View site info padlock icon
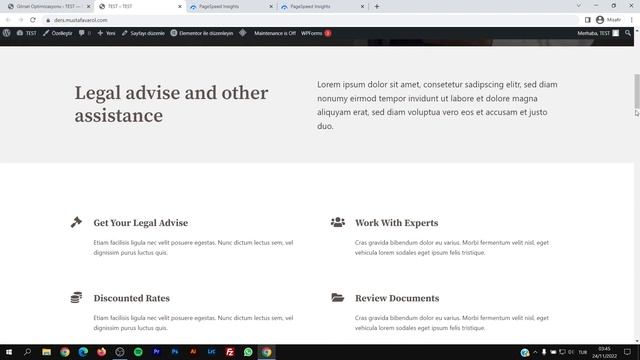The width and height of the screenshot is (640, 360). 48,20
